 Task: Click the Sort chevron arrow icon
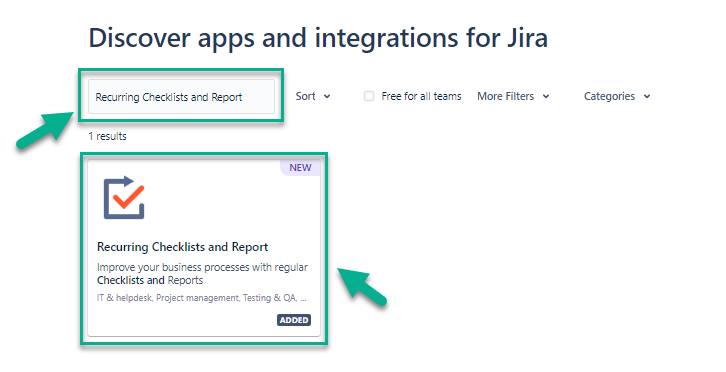(x=327, y=97)
